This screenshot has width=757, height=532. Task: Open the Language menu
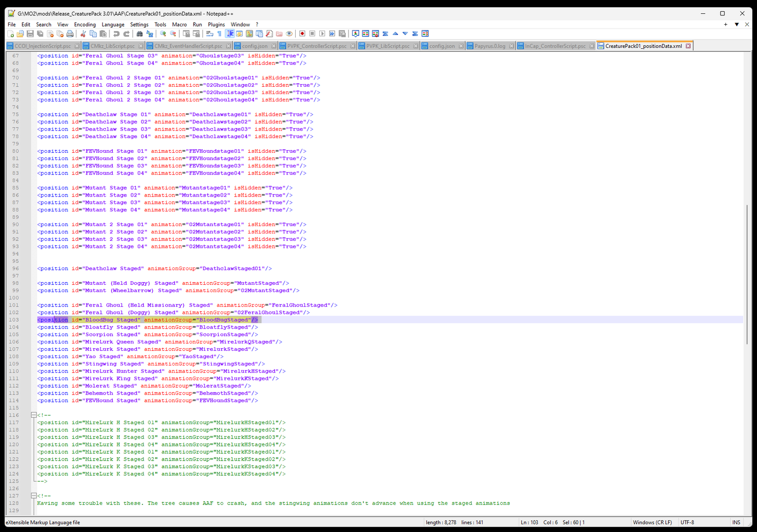tap(113, 25)
